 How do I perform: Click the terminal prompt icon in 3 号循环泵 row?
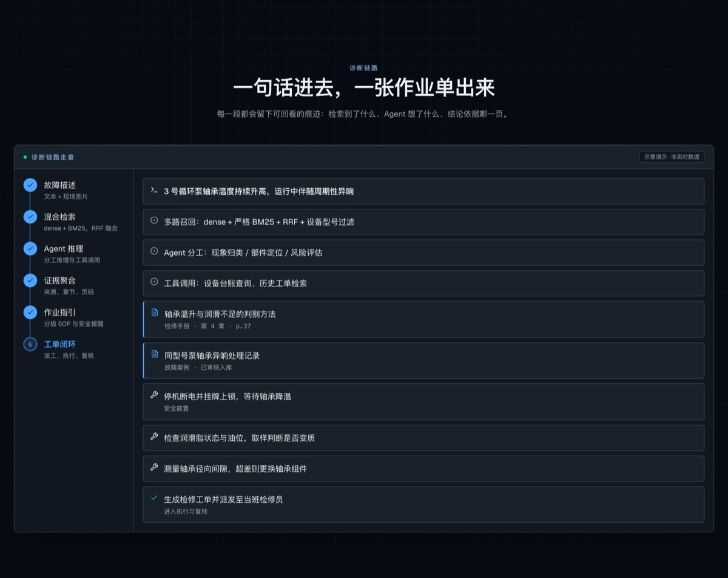click(x=154, y=191)
